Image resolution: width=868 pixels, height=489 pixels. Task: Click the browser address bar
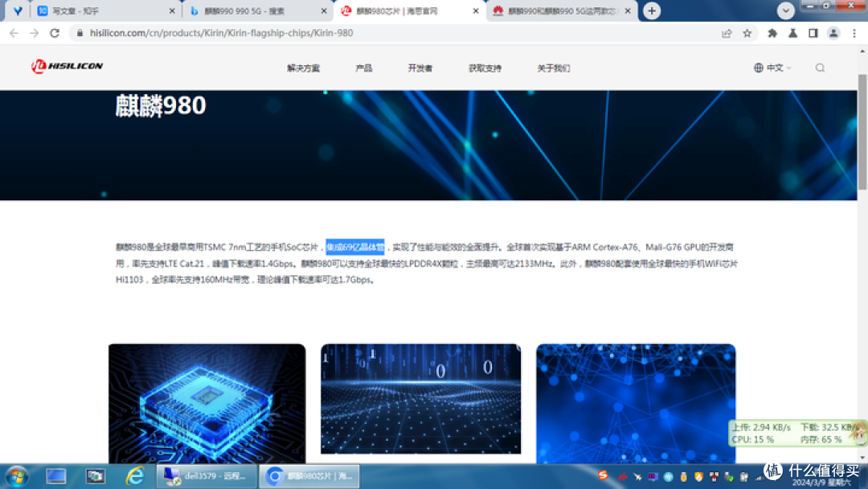click(x=321, y=35)
